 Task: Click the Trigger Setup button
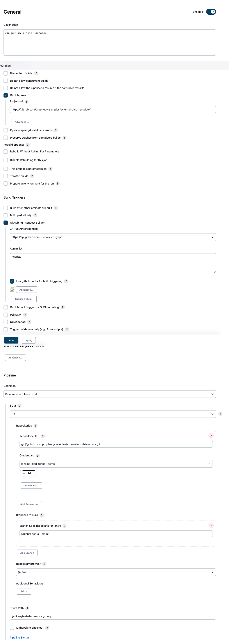(24, 299)
